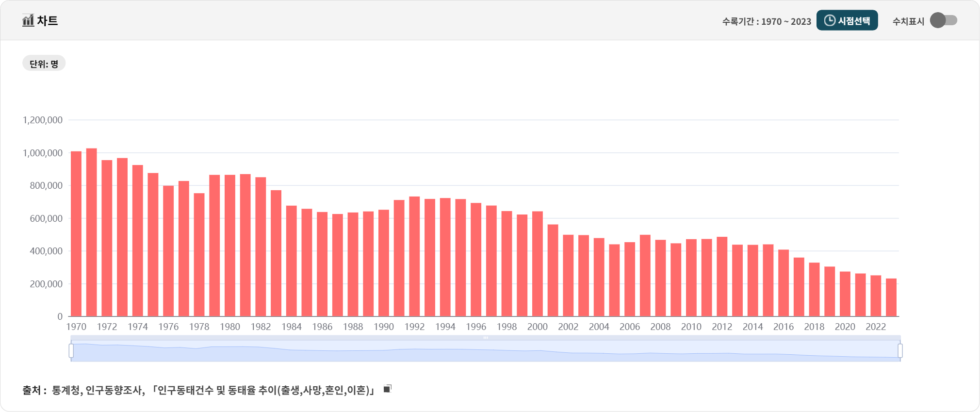Open the source popup icon after 이혼)」
Image resolution: width=980 pixels, height=412 pixels.
(387, 389)
